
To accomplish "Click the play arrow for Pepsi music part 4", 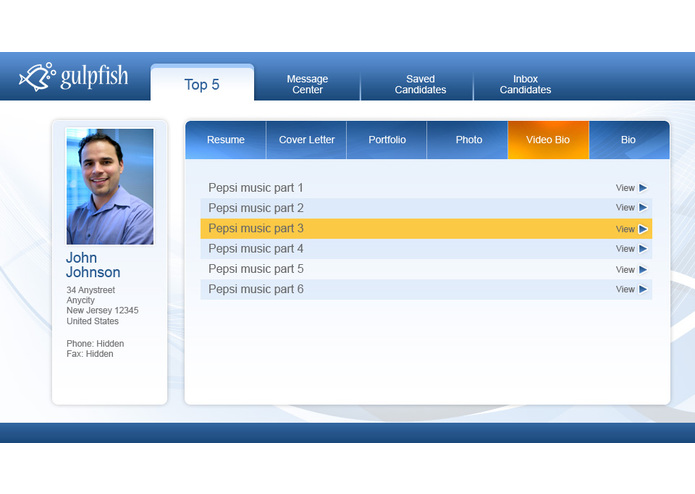I will [x=643, y=249].
